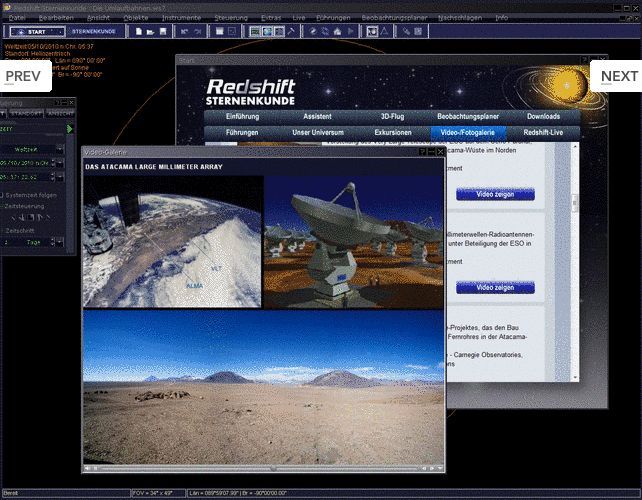Click the filled window toolbar icon
The width and height of the screenshot is (642, 500).
pyautogui.click(x=220, y=32)
